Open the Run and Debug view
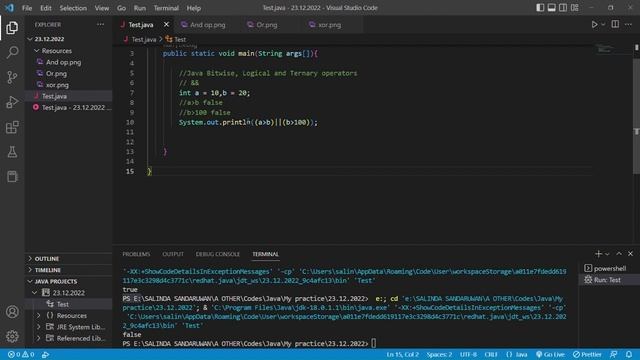640x360 pixels. pyautogui.click(x=12, y=102)
